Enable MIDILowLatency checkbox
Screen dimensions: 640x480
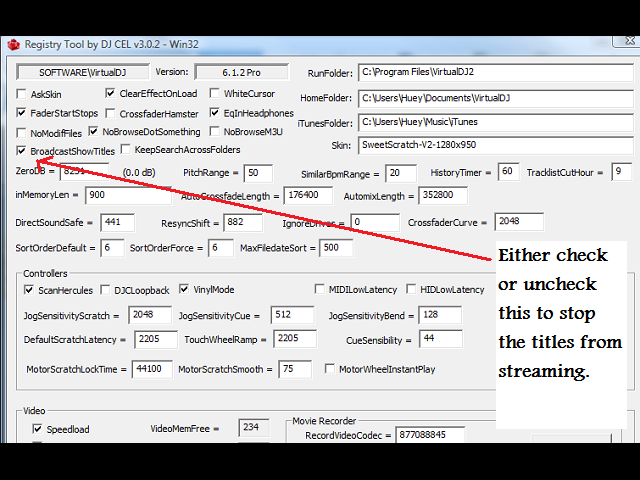320,289
